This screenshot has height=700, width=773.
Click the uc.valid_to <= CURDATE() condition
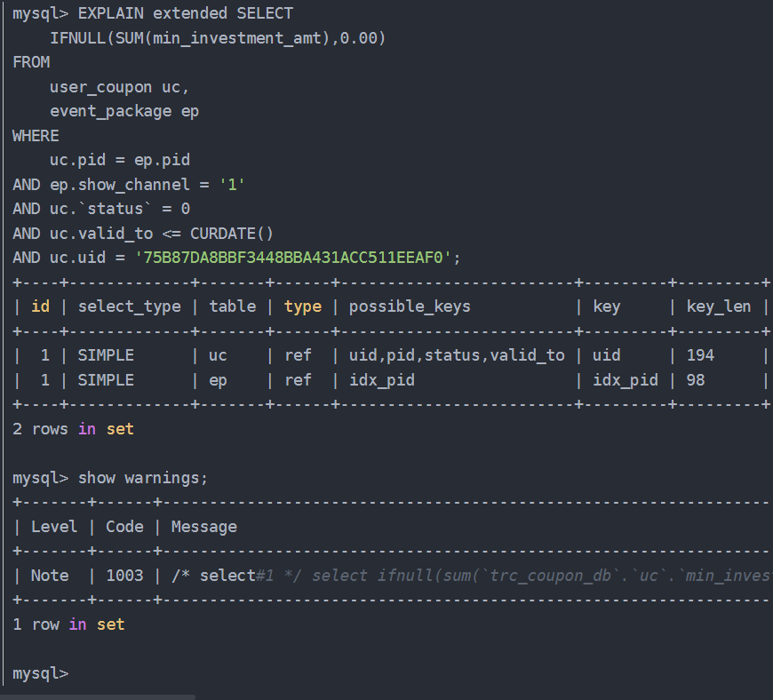[161, 234]
